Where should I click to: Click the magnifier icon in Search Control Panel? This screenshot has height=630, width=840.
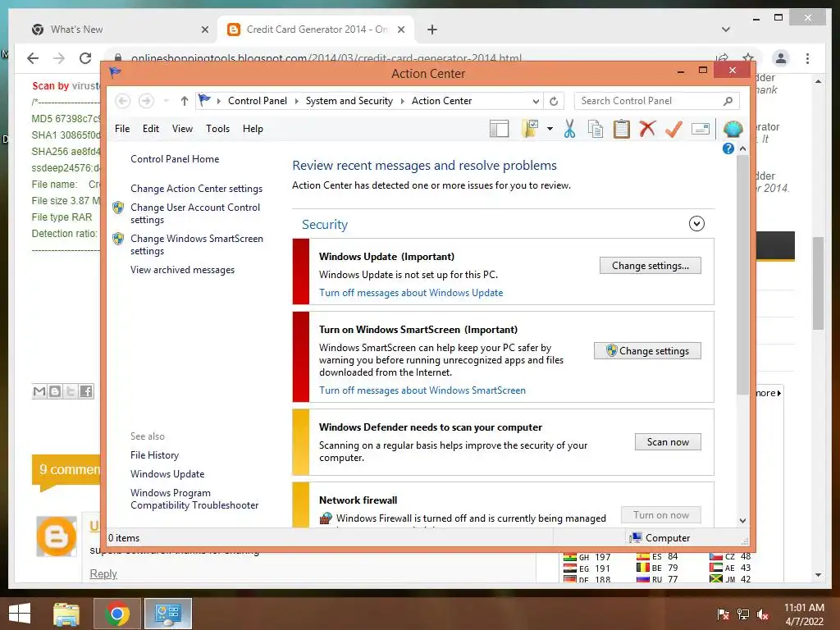[x=728, y=101]
